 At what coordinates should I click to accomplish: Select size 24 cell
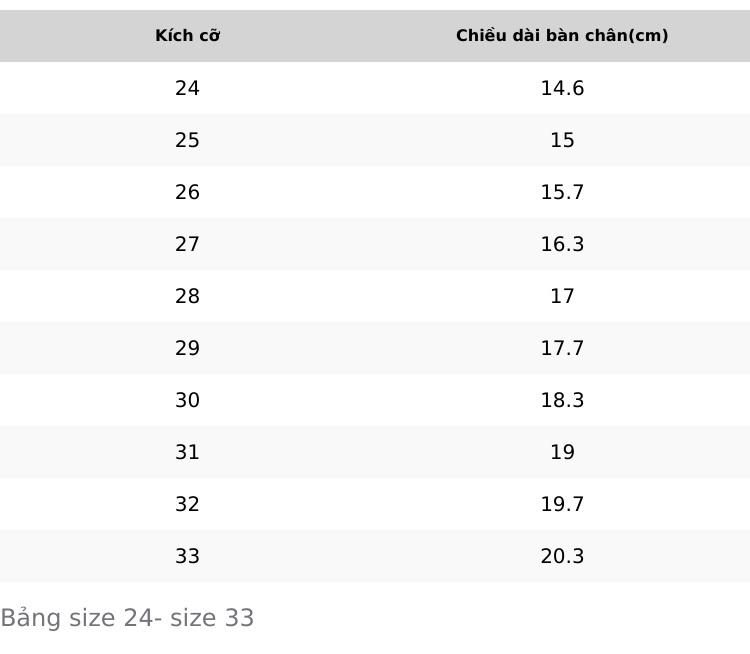[187, 88]
